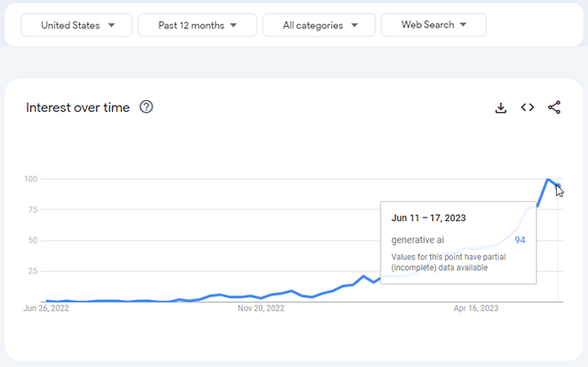Download the Interest over time data
Image resolution: width=588 pixels, height=367 pixels.
tap(501, 107)
